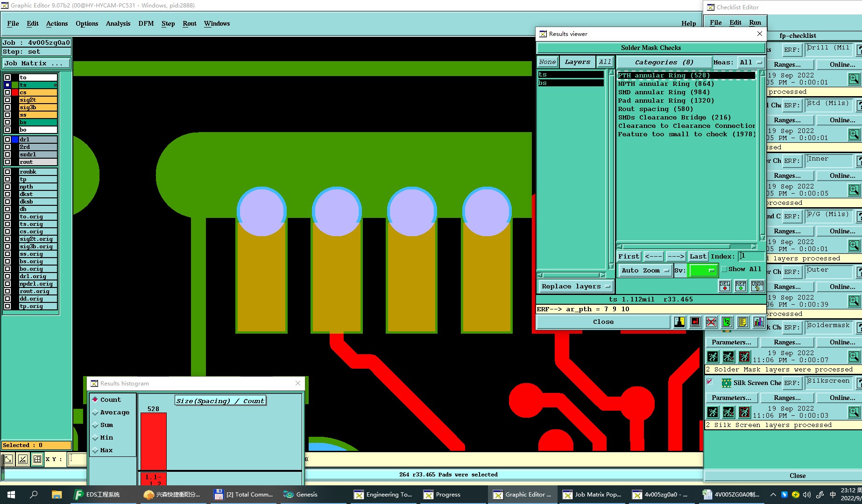Viewport: 862px width, 504px height.
Task: Switch to the Layers tab in Results viewer
Action: 577,62
